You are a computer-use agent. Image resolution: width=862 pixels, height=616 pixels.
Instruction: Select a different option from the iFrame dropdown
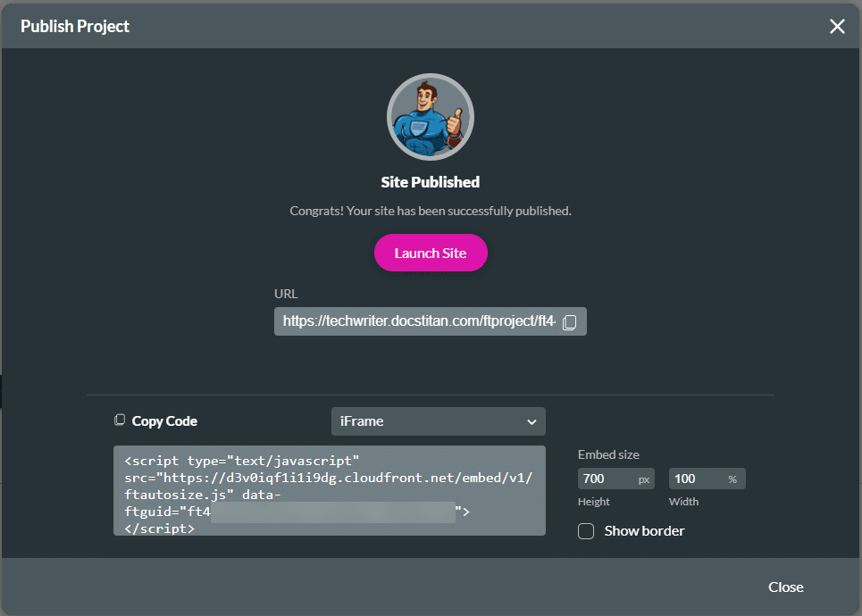click(438, 420)
